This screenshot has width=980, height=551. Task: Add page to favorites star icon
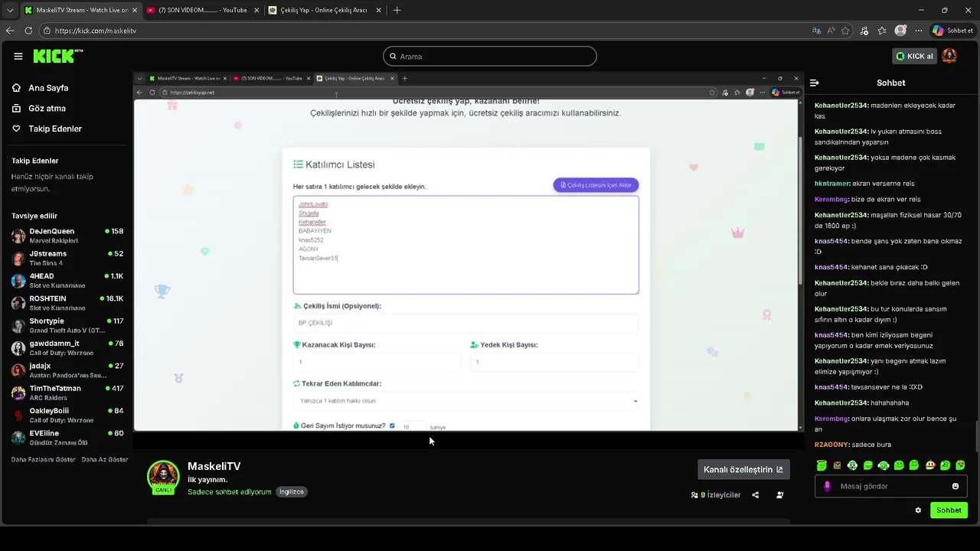tap(845, 31)
